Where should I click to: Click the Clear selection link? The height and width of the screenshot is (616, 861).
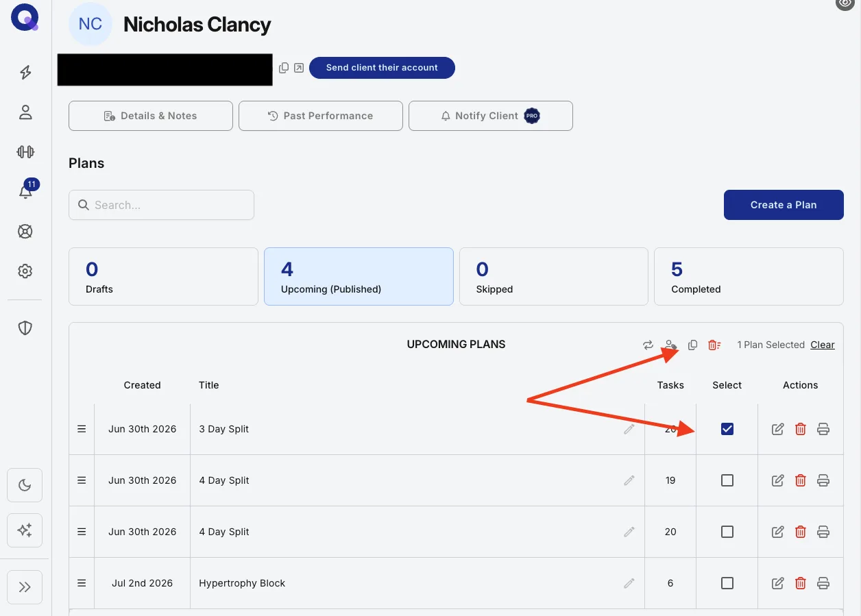click(823, 345)
